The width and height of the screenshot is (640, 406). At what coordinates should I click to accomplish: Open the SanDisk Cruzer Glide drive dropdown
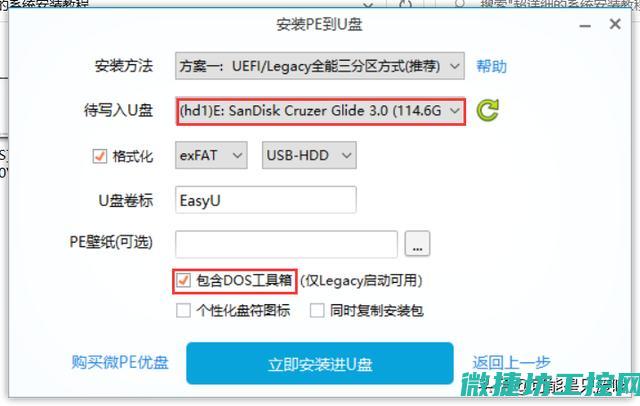[x=320, y=111]
